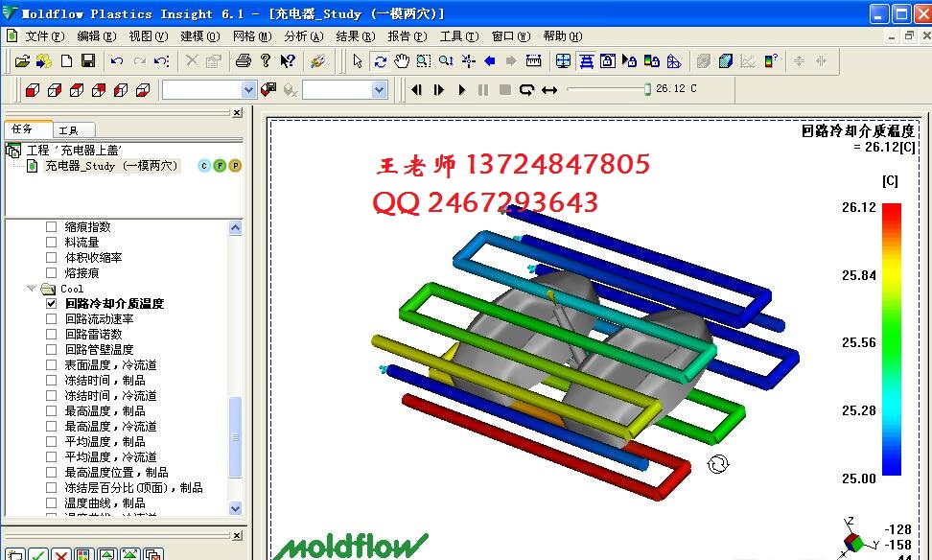Toggle the bounce back-and-forth animation button
This screenshot has height=560, width=932.
click(549, 90)
